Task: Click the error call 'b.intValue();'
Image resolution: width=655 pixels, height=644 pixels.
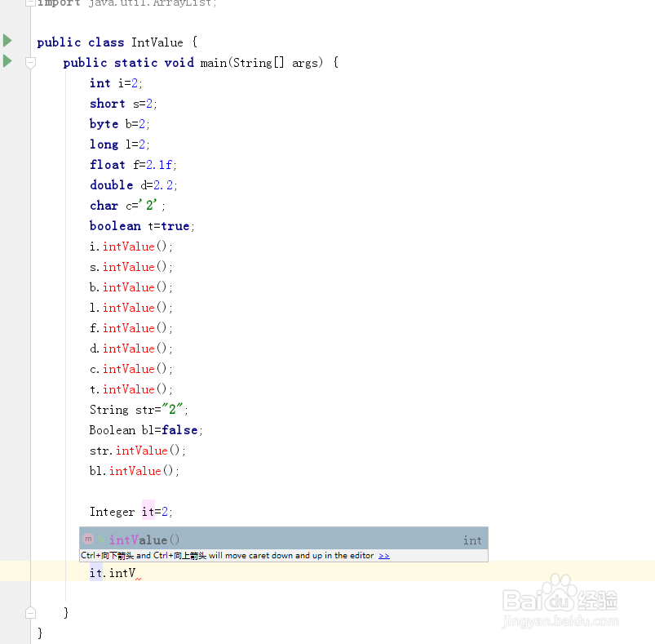Action: point(131,287)
